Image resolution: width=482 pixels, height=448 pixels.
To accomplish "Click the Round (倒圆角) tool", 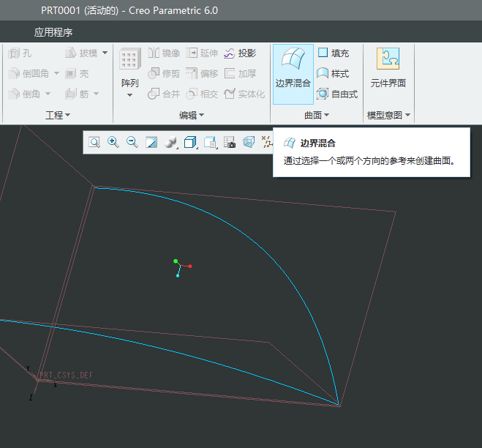I will pos(29,73).
